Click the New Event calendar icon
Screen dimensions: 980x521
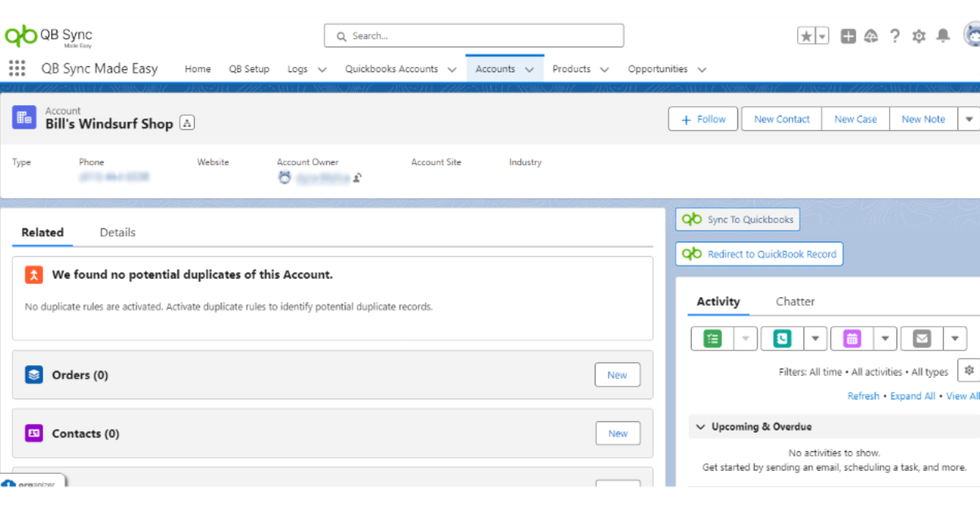851,338
